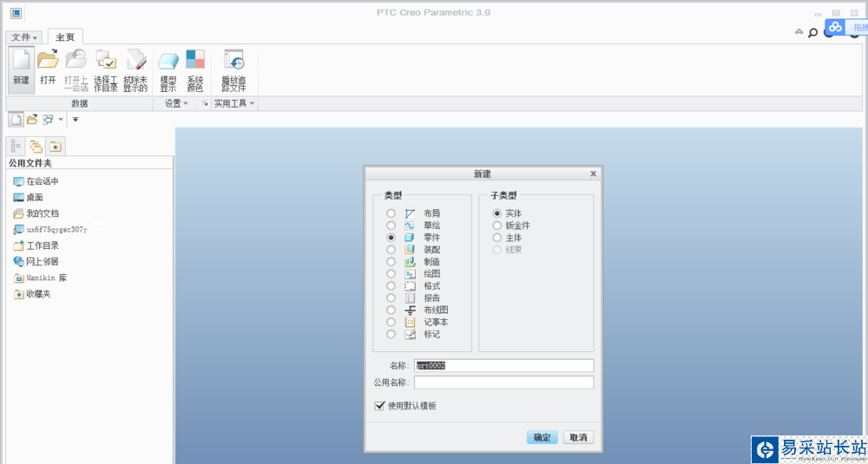Image resolution: width=868 pixels, height=464 pixels.
Task: Click 取消 button in 新建 dialog
Action: tap(578, 437)
